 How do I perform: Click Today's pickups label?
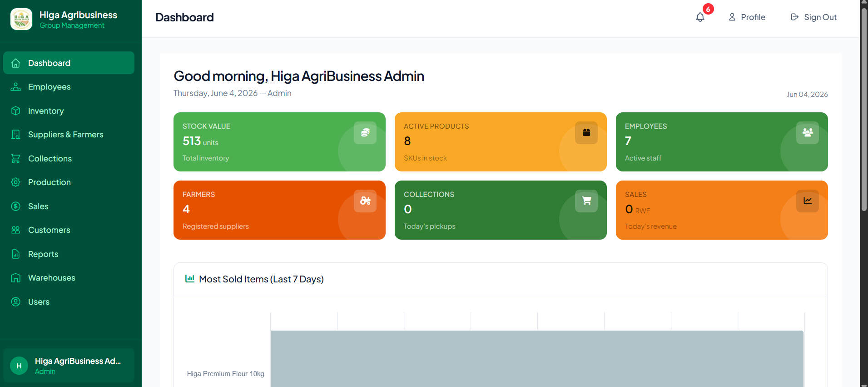pos(430,226)
